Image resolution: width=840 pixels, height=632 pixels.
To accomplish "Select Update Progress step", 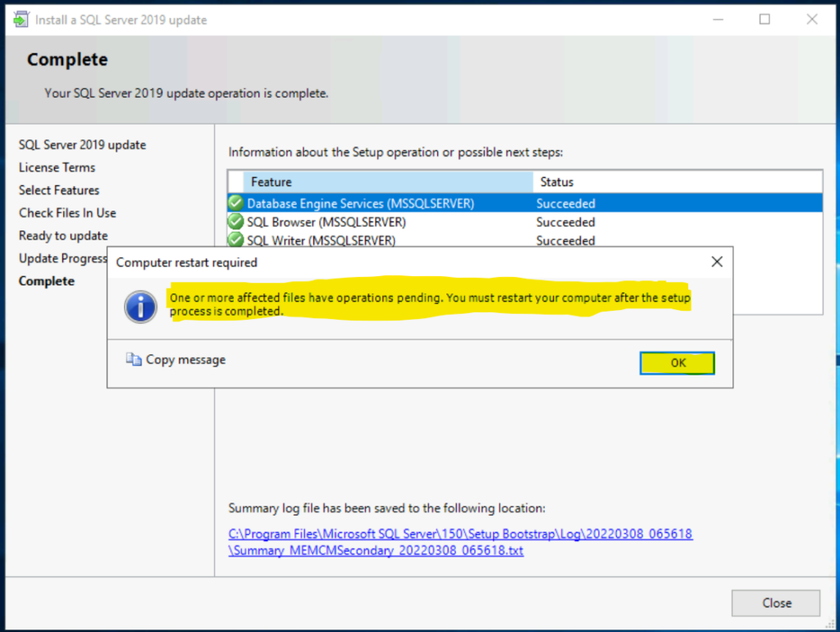I will [63, 258].
